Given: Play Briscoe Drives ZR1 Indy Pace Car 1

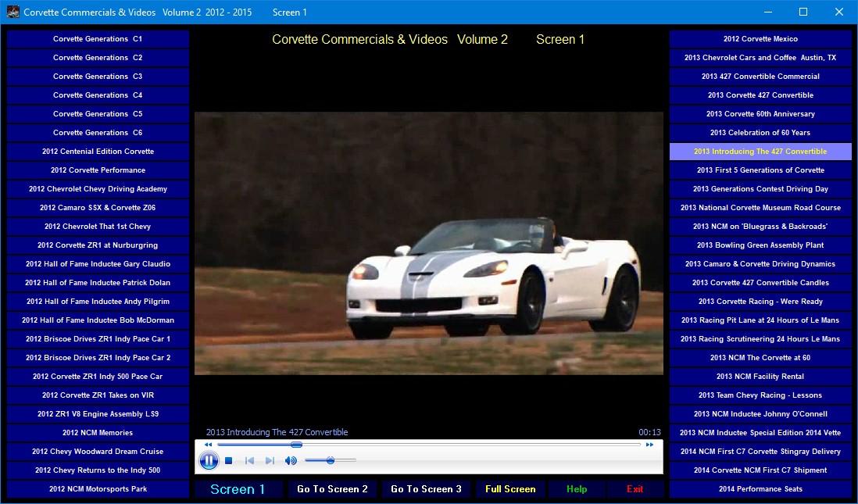Looking at the screenshot, I should click(x=98, y=339).
